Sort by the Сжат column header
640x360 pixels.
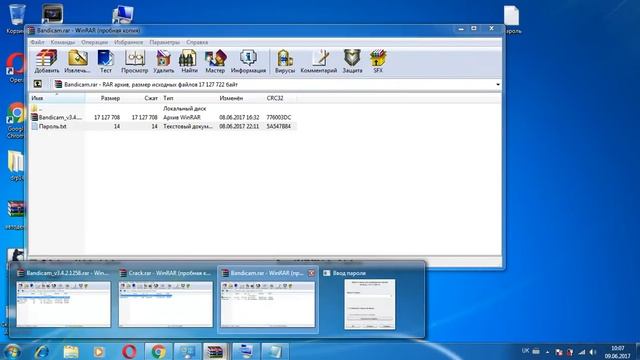pos(141,98)
